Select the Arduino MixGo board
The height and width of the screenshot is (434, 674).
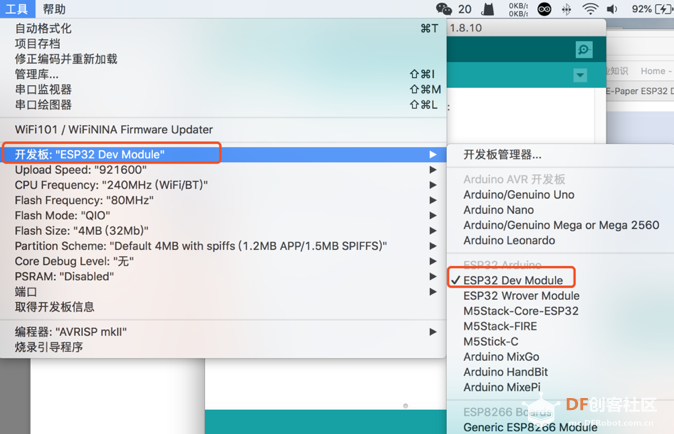coord(561,357)
